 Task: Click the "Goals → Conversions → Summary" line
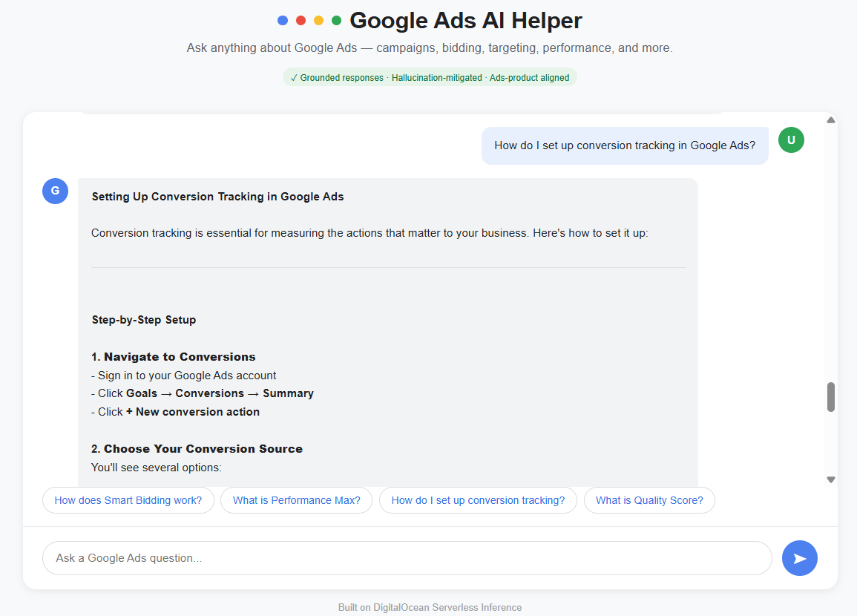point(203,393)
